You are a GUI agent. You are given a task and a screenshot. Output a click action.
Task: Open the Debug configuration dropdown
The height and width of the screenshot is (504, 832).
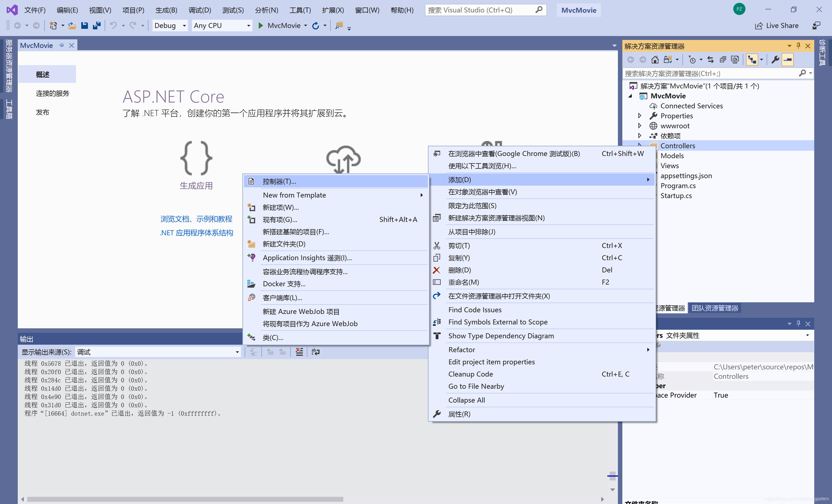pyautogui.click(x=184, y=26)
